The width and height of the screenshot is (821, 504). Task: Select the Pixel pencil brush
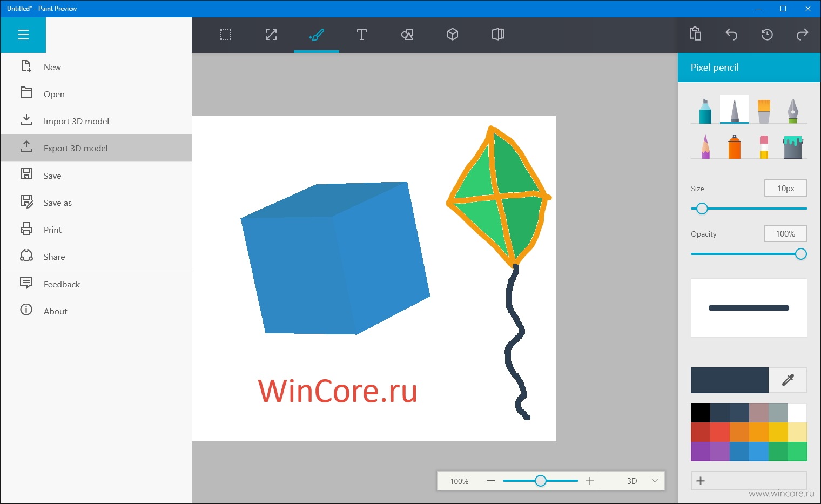click(735, 110)
